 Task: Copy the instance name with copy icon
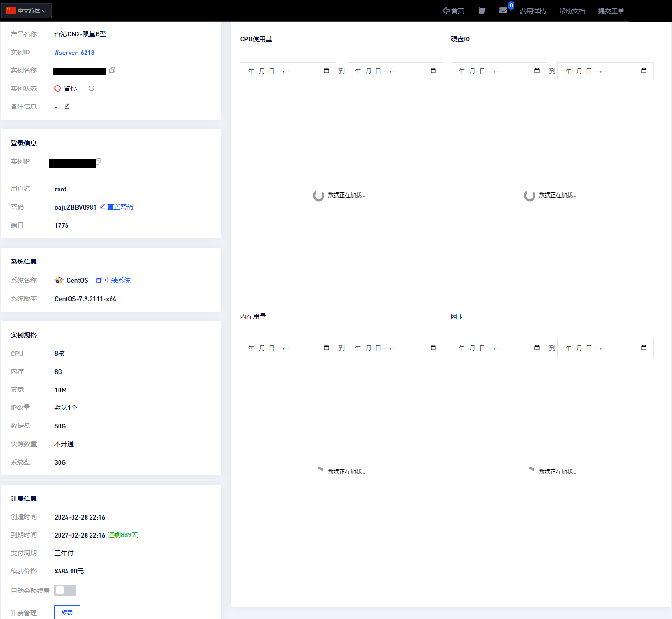click(x=112, y=70)
